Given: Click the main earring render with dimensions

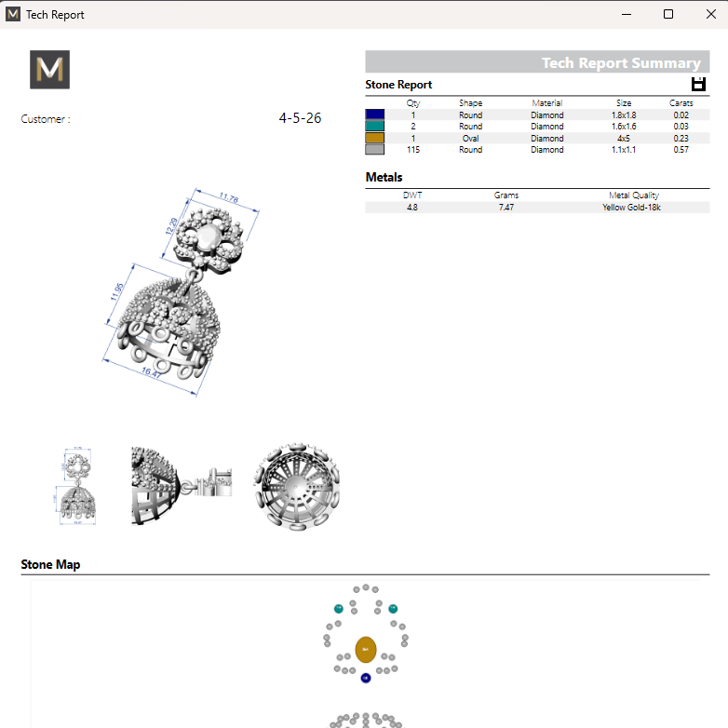Looking at the screenshot, I should (181, 291).
